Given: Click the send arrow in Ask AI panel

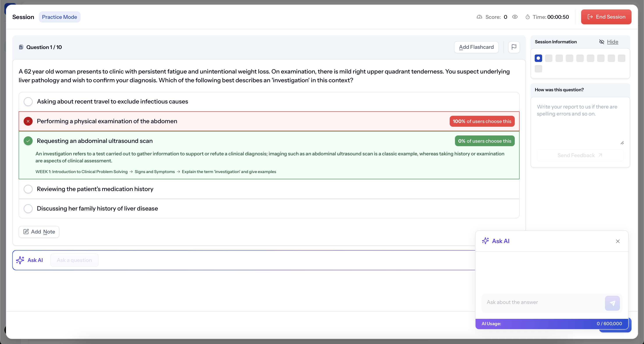Looking at the screenshot, I should click(612, 303).
